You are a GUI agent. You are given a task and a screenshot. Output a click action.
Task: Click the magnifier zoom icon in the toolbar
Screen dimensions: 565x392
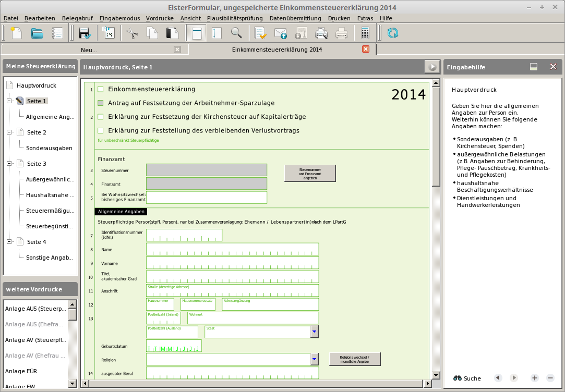[236, 33]
